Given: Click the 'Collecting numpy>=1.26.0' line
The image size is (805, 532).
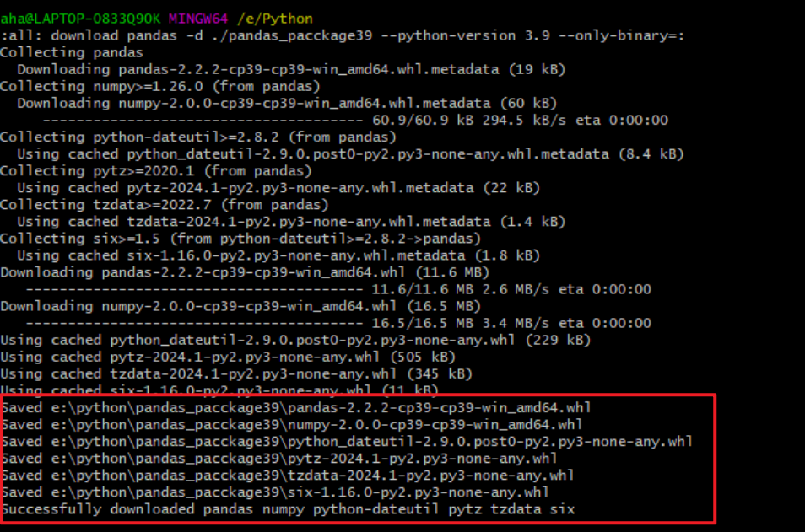Looking at the screenshot, I should coord(160,87).
